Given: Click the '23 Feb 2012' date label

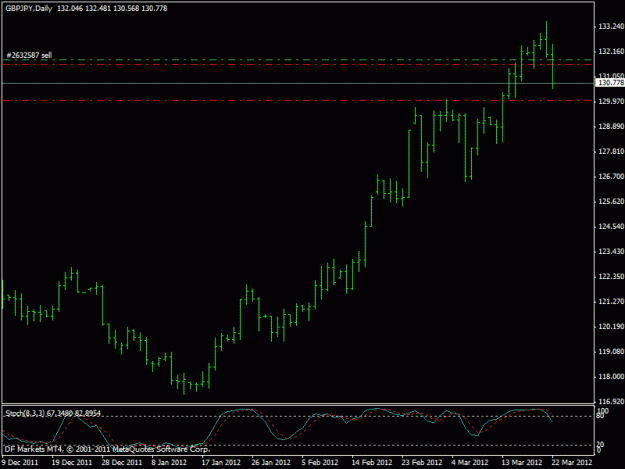Looking at the screenshot, I should [x=422, y=462].
